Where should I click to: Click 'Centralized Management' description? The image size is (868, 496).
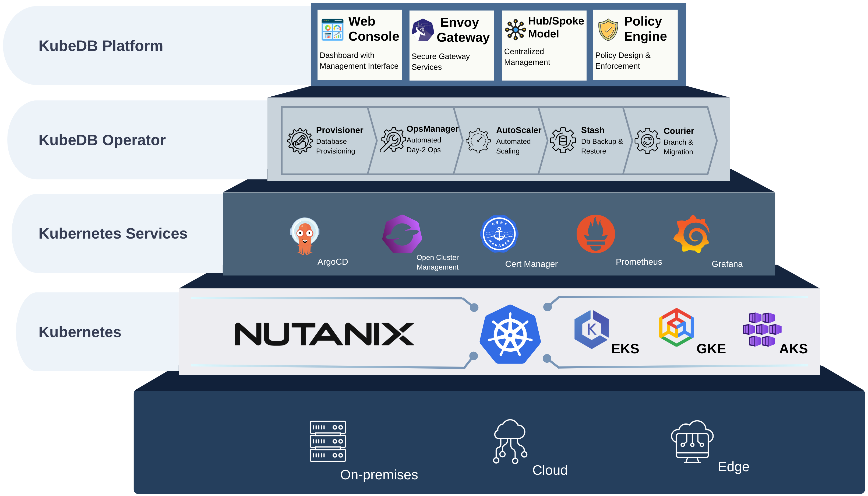click(527, 57)
